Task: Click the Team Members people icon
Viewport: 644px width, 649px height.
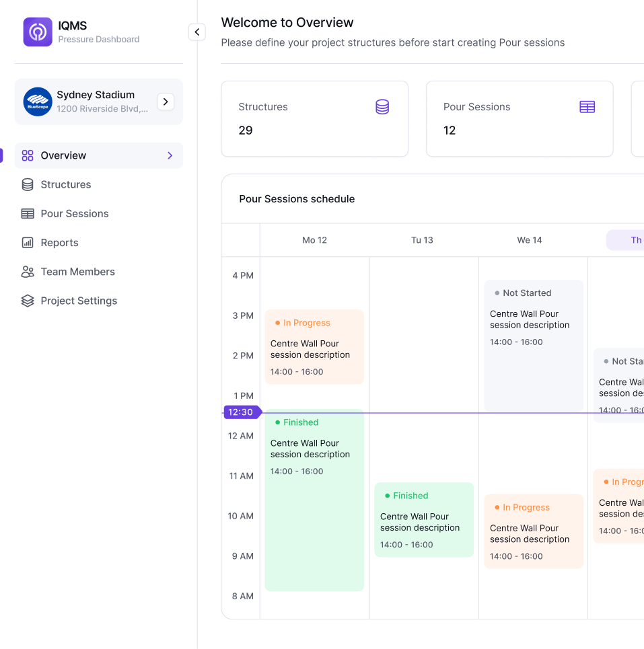Action: pos(27,271)
